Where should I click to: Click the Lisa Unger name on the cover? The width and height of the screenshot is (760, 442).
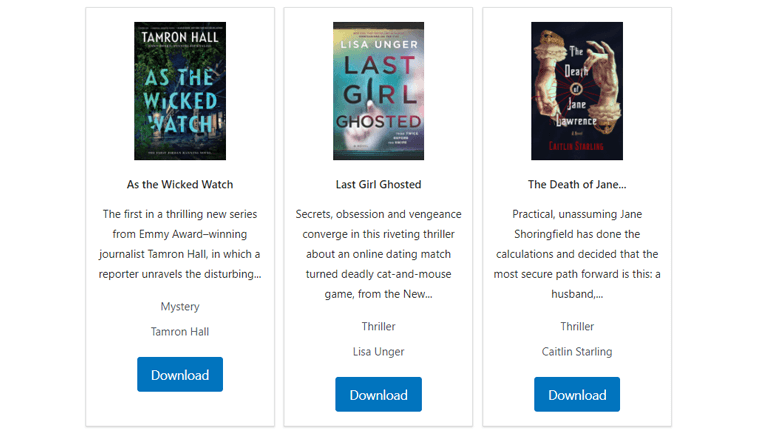379,45
